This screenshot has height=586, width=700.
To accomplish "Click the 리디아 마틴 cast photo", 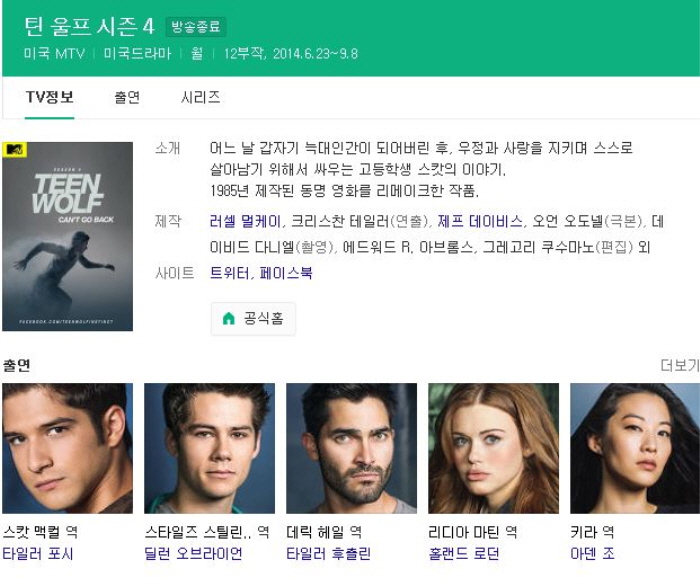I will coord(493,448).
